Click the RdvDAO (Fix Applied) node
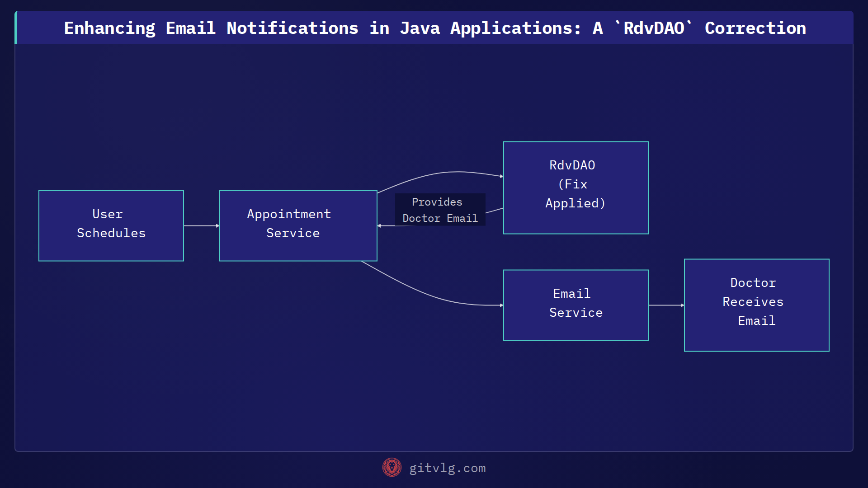 click(x=576, y=188)
